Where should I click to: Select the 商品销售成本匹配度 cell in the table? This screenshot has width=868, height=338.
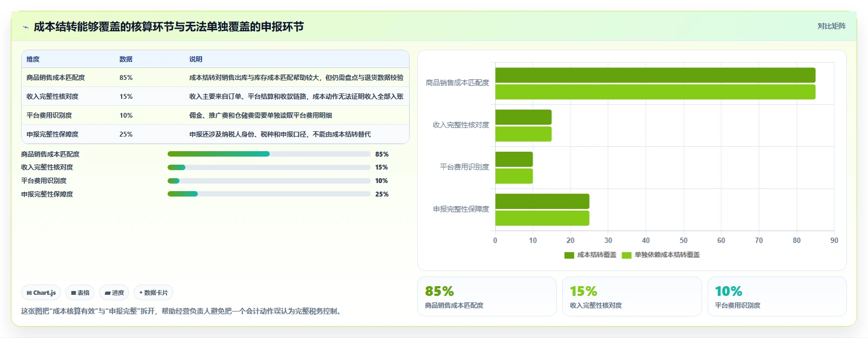point(56,78)
